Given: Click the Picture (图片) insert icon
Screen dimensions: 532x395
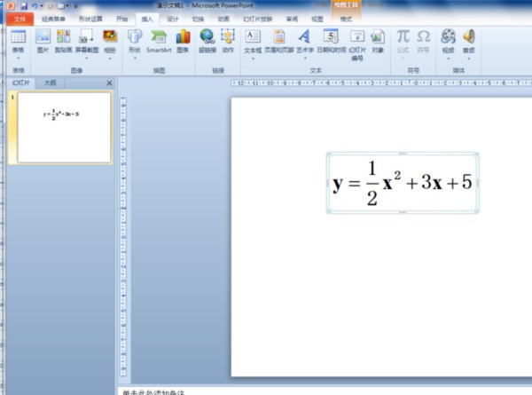Looking at the screenshot, I should [x=42, y=37].
